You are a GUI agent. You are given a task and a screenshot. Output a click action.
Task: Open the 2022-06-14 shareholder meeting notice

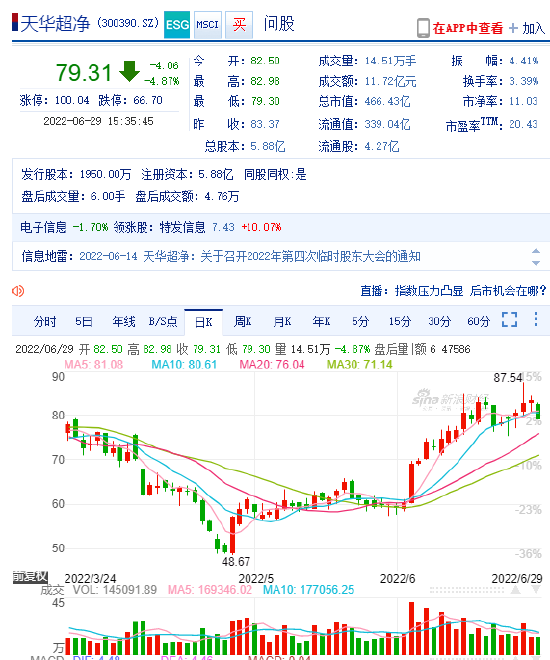coord(250,256)
